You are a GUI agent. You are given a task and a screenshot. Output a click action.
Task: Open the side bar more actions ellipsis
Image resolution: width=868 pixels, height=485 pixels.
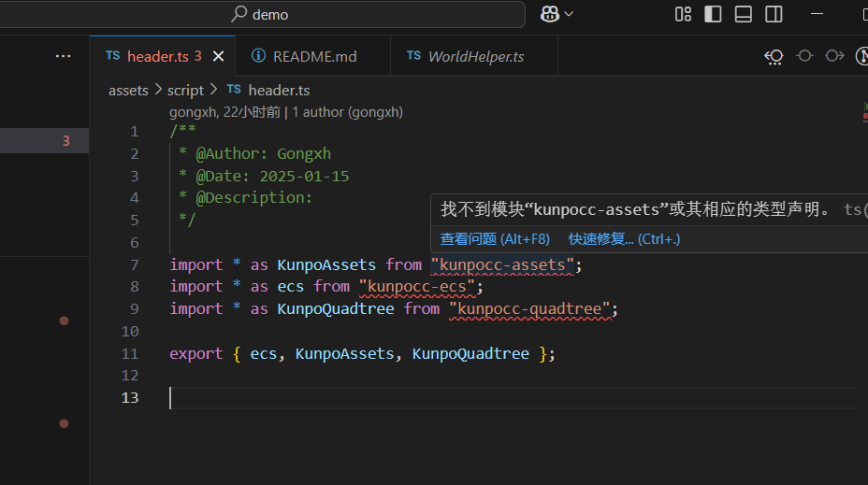coord(63,56)
